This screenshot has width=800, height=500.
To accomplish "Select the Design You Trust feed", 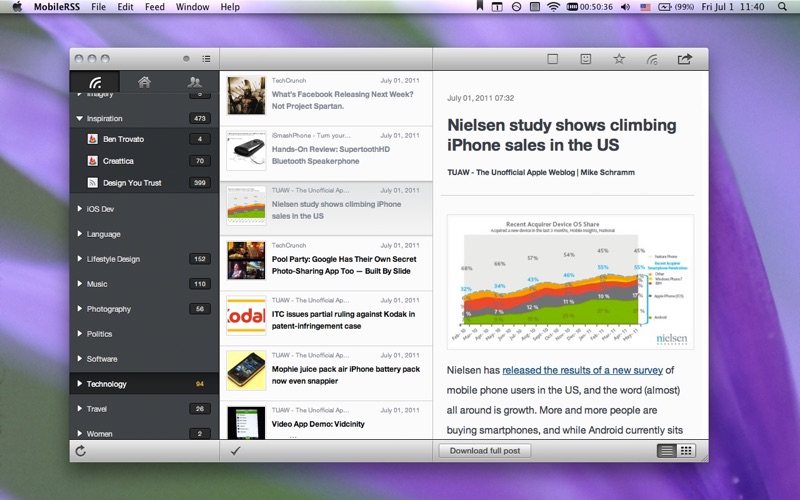I will (144, 183).
